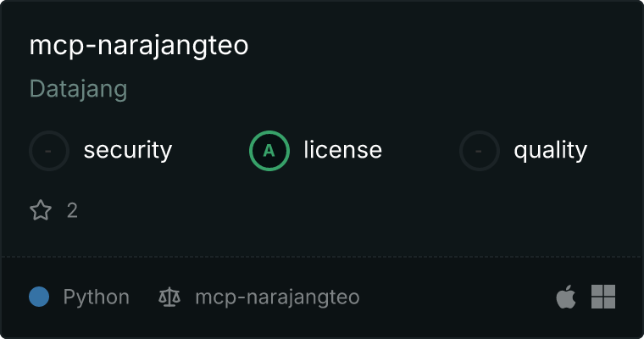Click the dash inside the security circle
The width and height of the screenshot is (644, 339).
(48, 151)
